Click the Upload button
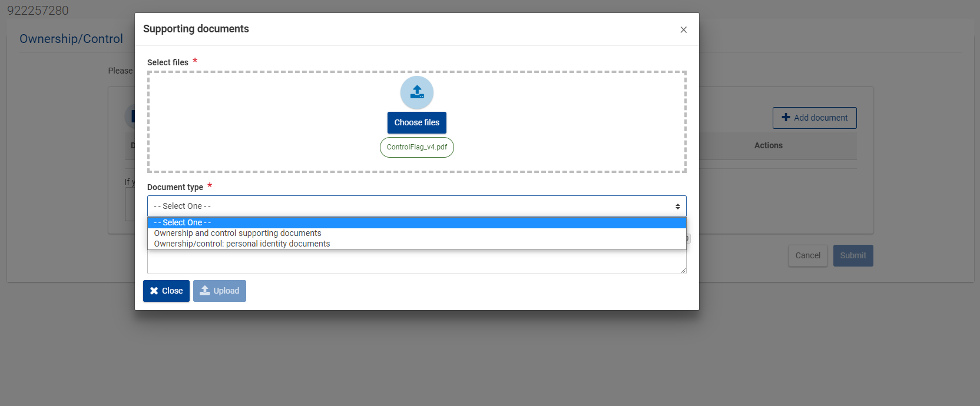 220,291
